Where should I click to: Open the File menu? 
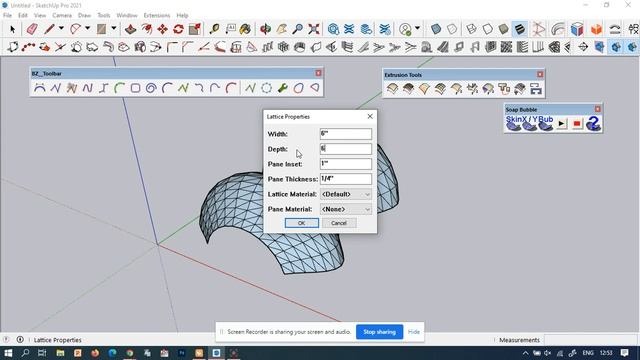(x=7, y=15)
